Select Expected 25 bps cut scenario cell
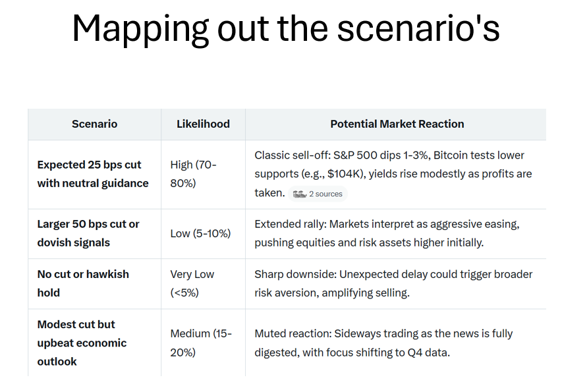The height and width of the screenshot is (392, 562). pyautogui.click(x=93, y=174)
